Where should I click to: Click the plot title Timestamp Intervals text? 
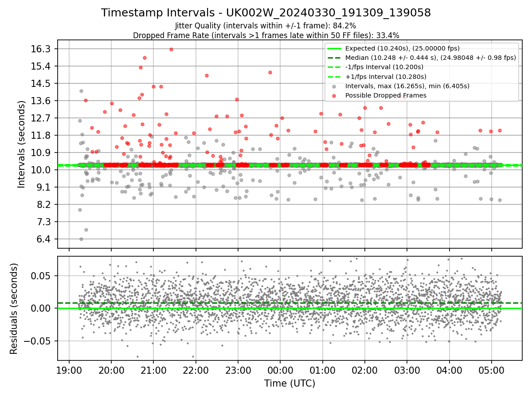point(266,13)
